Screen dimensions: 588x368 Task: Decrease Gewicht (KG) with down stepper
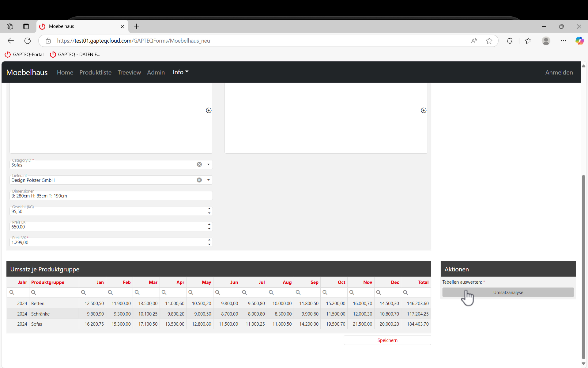pyautogui.click(x=209, y=213)
